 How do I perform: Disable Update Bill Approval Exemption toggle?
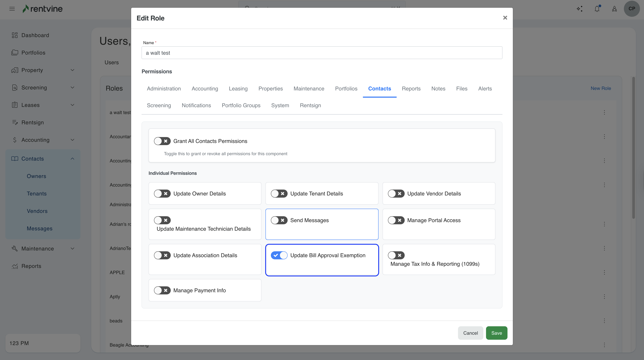tap(279, 255)
